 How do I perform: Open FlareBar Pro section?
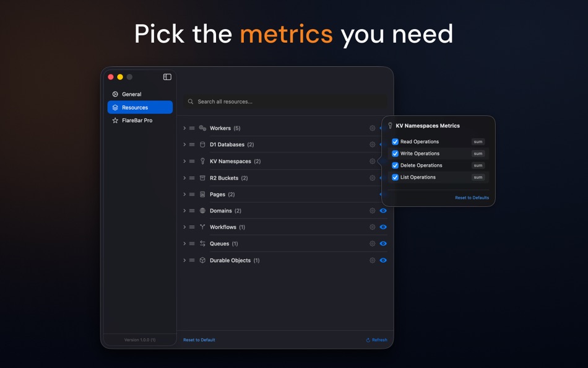coord(140,121)
